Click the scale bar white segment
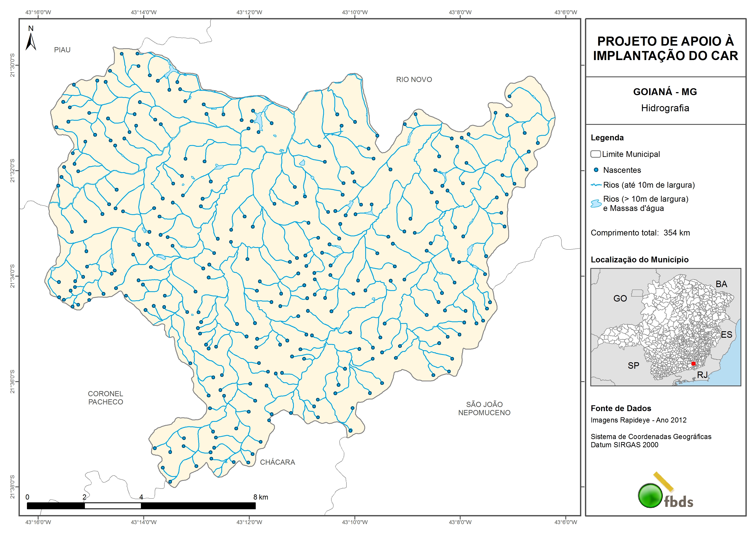The image size is (756, 534). point(113,506)
